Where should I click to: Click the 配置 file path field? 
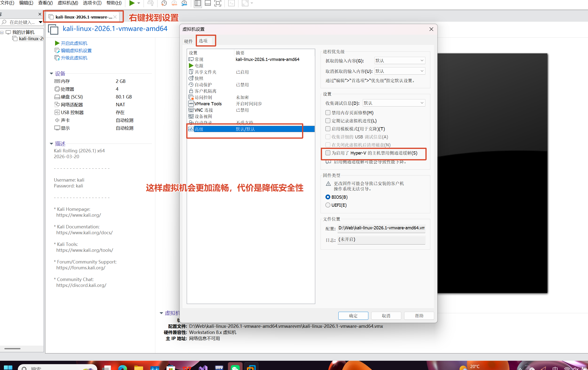click(x=381, y=228)
